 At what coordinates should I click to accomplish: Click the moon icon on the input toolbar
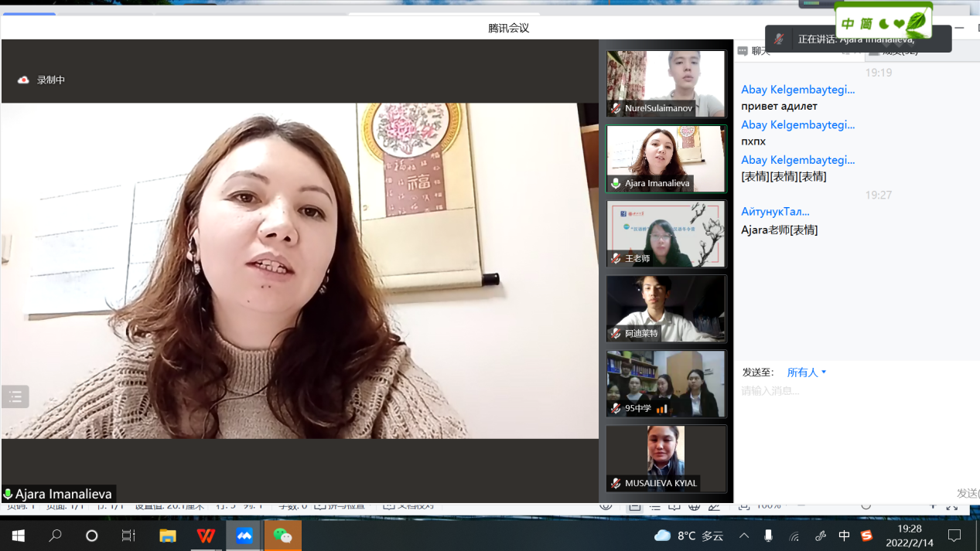(x=884, y=24)
